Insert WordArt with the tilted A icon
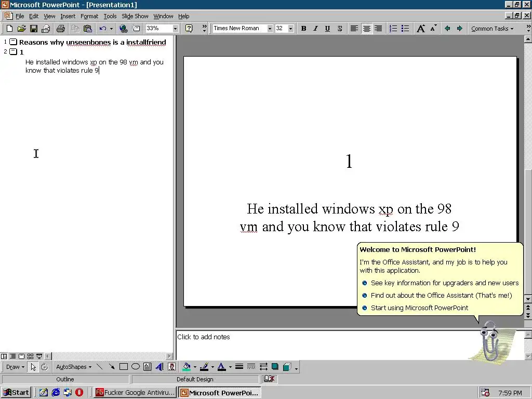Image resolution: width=532 pixels, height=399 pixels. coord(159,367)
